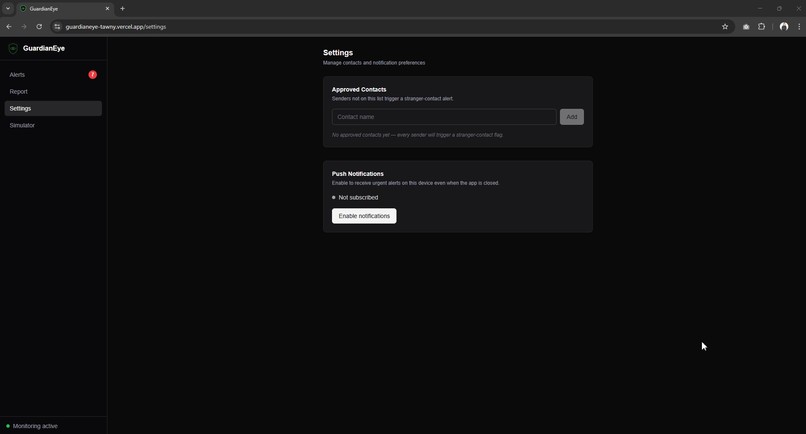Screen dimensions: 806x434
Task: Click the Add contact button
Action: 572,117
